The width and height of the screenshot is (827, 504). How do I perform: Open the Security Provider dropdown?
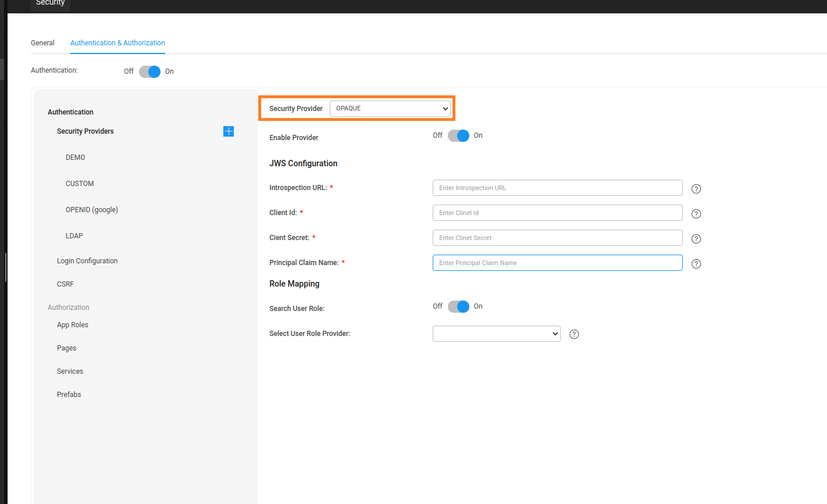(390, 109)
